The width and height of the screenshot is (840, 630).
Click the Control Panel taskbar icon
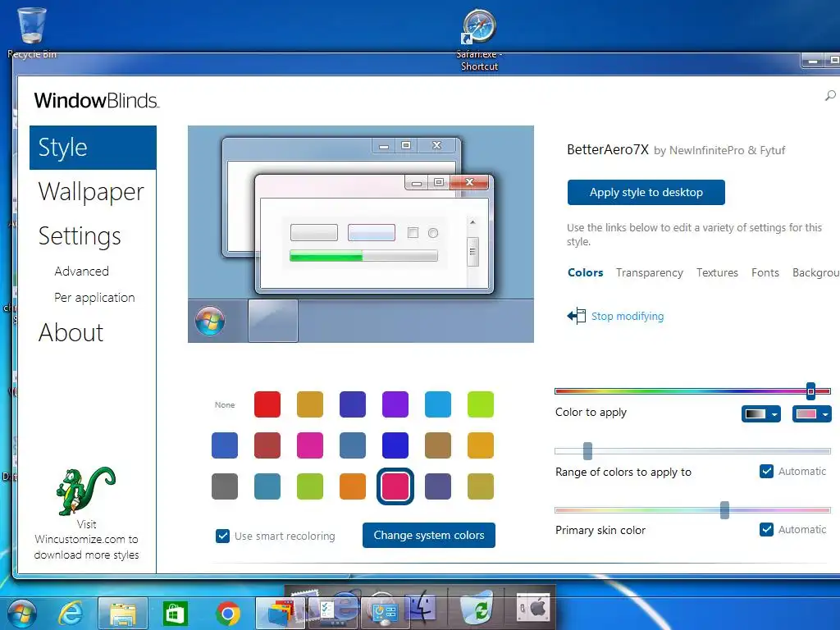tap(384, 612)
